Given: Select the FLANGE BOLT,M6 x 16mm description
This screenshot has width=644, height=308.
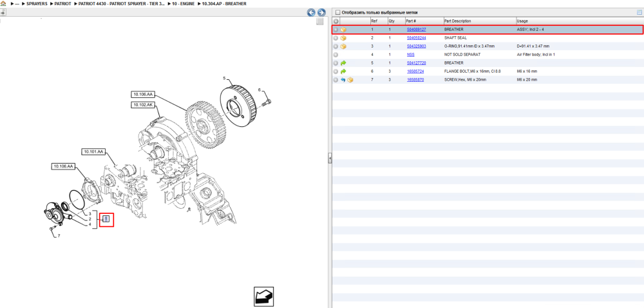Looking at the screenshot, I should pyautogui.click(x=472, y=71).
